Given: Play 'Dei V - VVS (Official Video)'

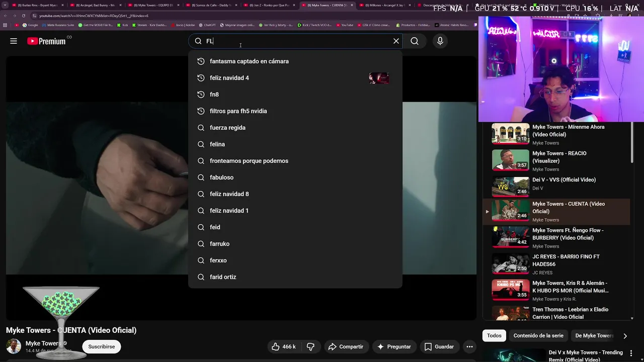Looking at the screenshot, I should point(556,187).
